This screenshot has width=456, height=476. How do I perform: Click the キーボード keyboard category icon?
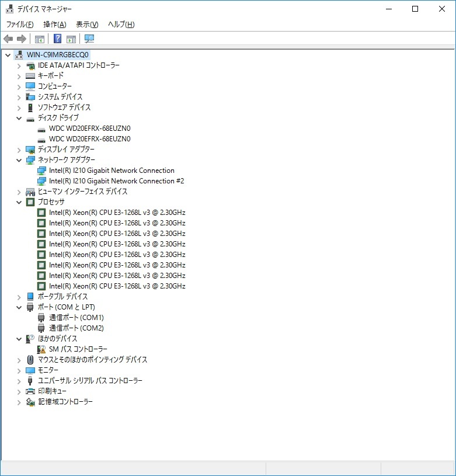tap(30, 76)
